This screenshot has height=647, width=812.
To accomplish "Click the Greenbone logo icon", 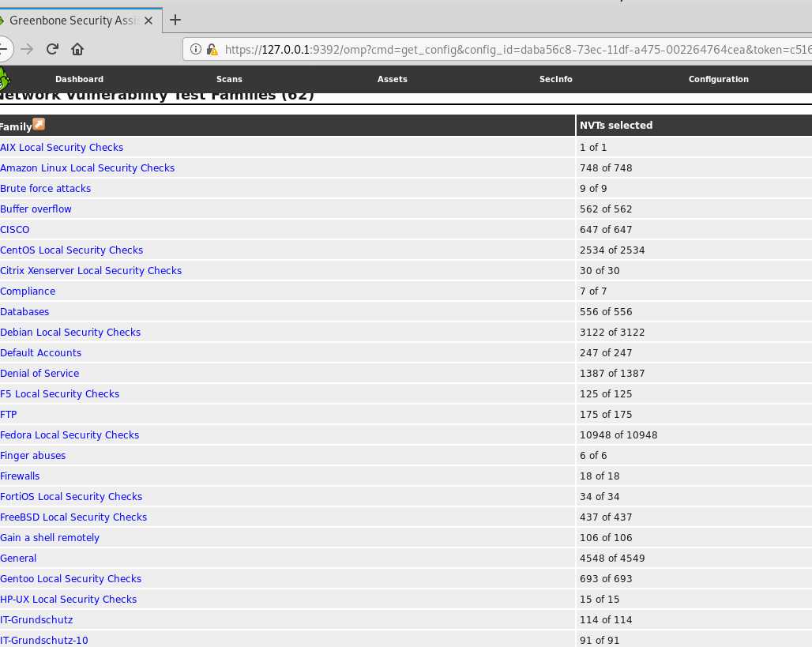I will tap(4, 79).
